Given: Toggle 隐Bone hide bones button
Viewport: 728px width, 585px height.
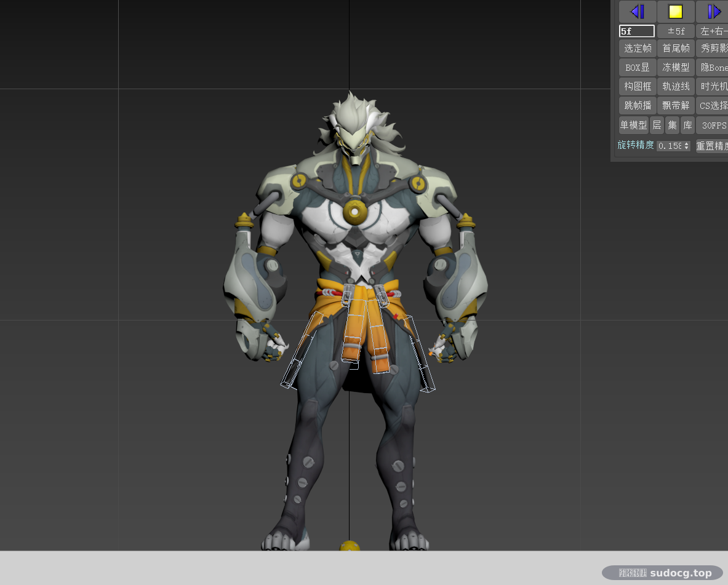Looking at the screenshot, I should click(712, 67).
